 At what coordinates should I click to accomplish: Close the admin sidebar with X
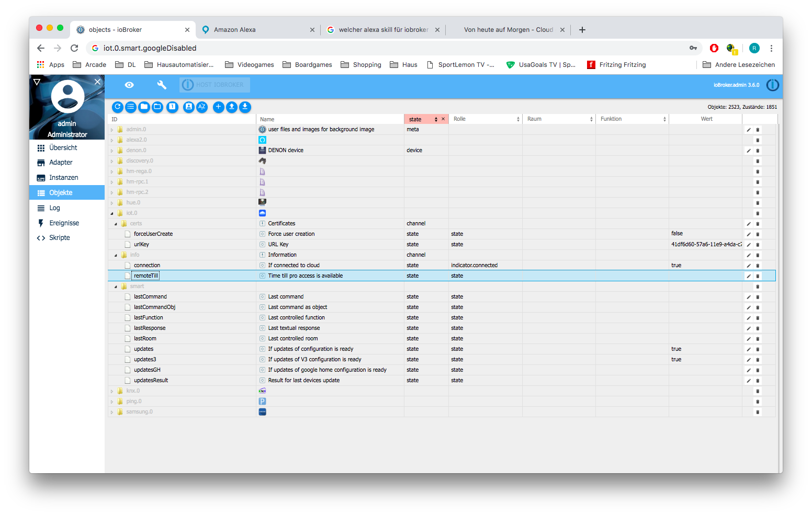[97, 82]
